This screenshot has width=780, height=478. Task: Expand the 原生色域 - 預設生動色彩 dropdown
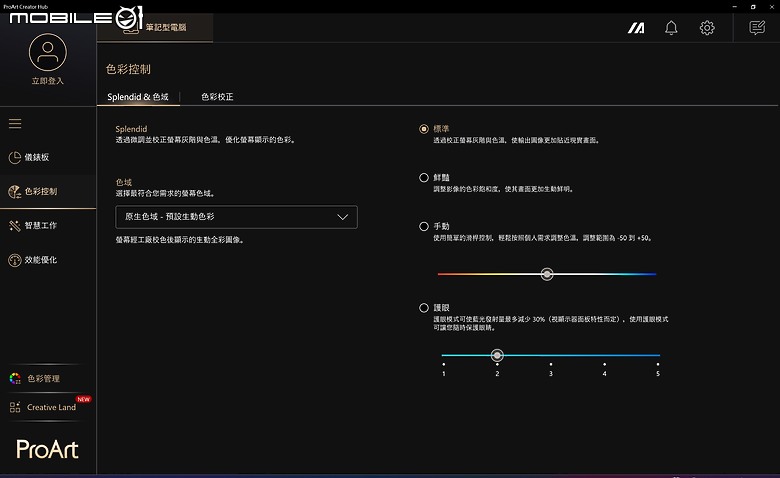(236, 217)
